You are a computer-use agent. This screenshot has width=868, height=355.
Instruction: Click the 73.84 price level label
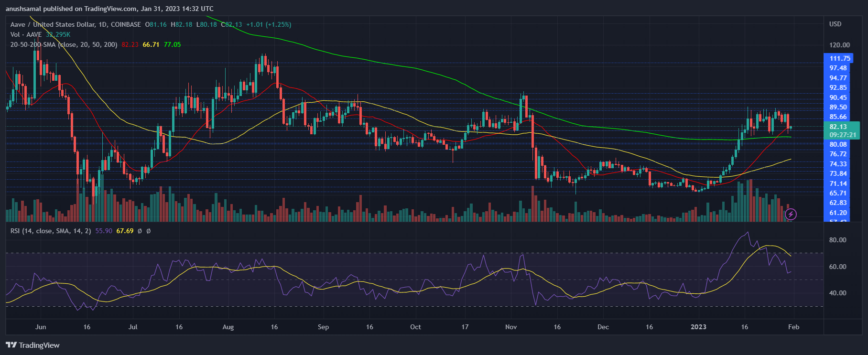[x=838, y=173]
